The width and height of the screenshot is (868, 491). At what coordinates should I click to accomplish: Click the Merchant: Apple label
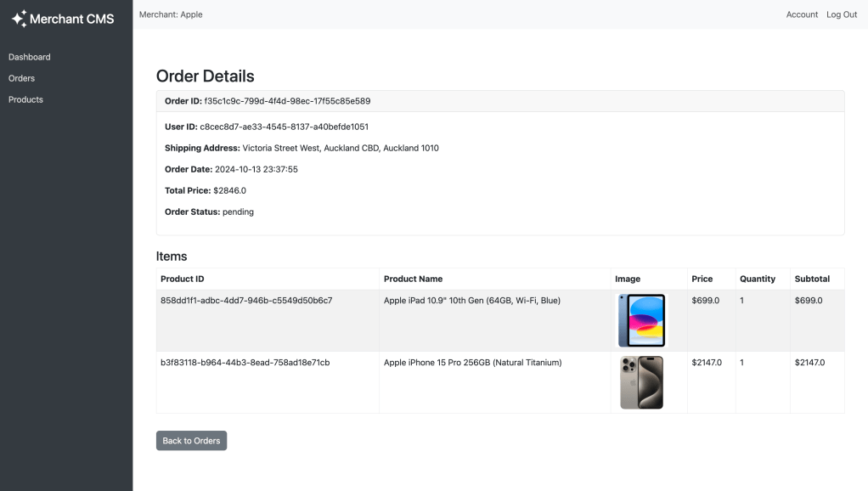171,14
